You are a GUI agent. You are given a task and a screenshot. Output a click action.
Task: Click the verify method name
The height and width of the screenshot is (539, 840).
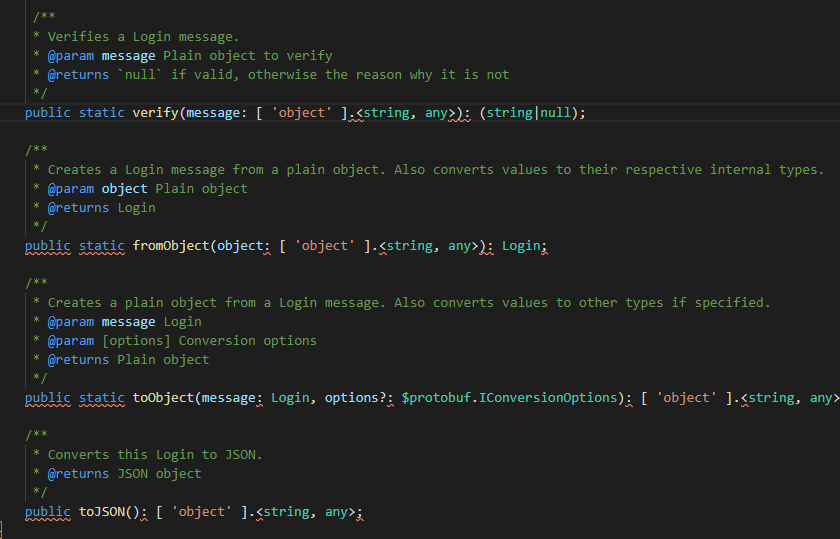pyautogui.click(x=155, y=113)
